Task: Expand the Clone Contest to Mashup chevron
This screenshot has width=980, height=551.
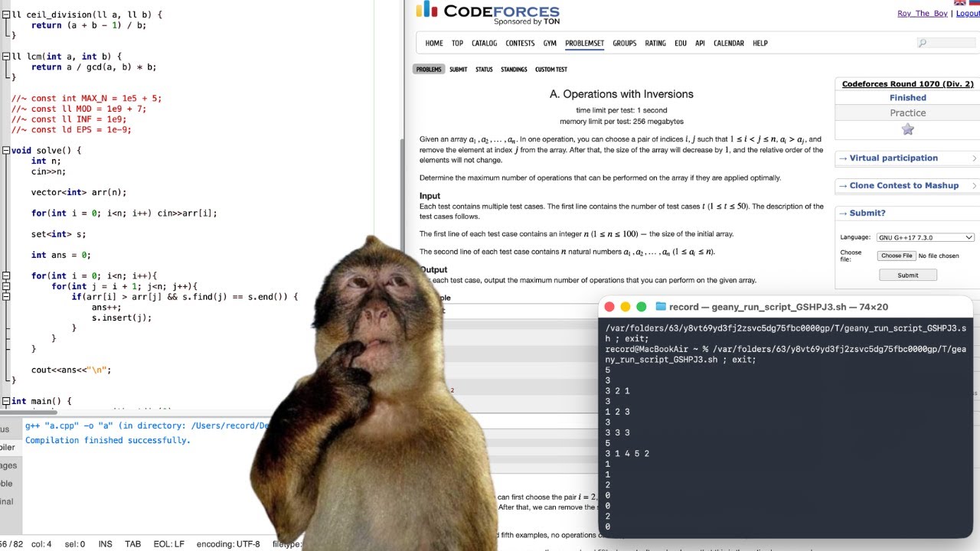Action: point(974,186)
